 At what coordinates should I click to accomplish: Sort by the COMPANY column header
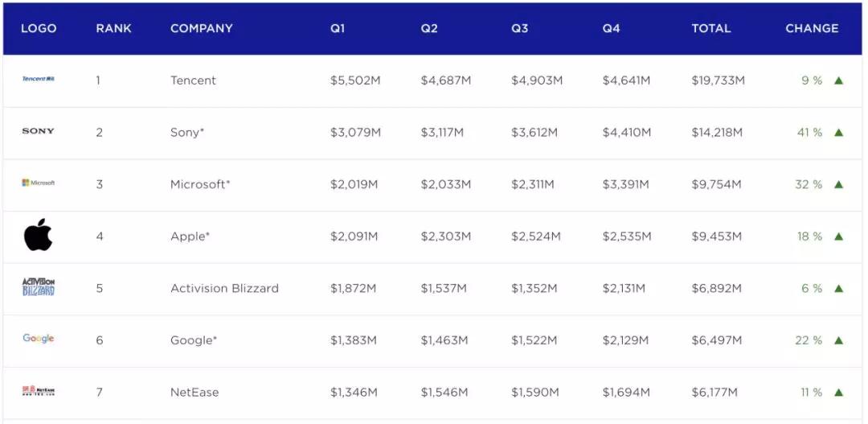202,28
